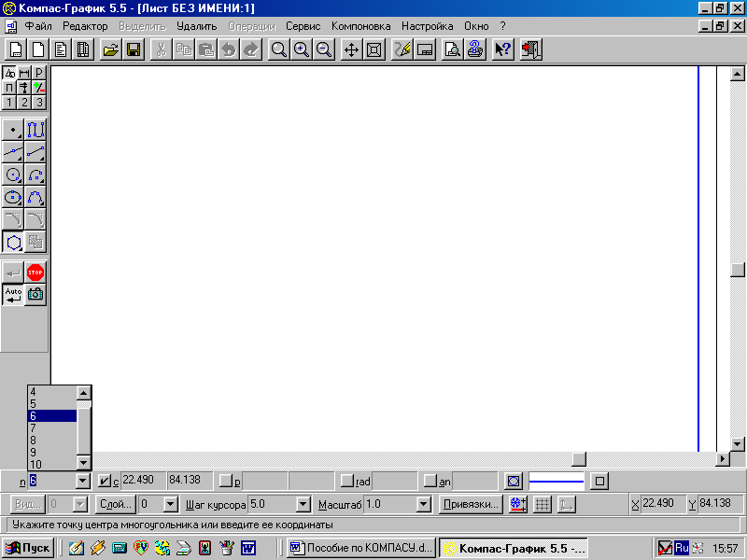
Task: Select the polygon drawing tool
Action: (13, 242)
